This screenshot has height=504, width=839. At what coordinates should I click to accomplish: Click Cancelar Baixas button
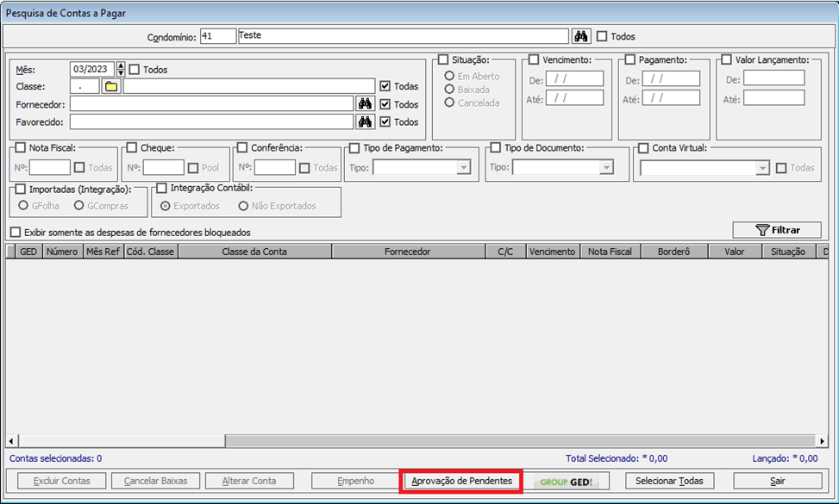tap(156, 481)
